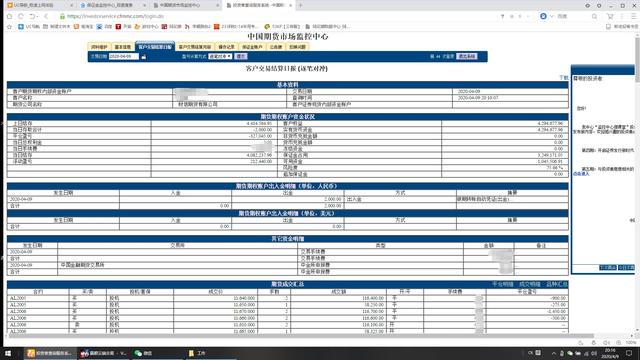
Task: Open the 客户交易结算月报 tab
Action: pyautogui.click(x=195, y=47)
